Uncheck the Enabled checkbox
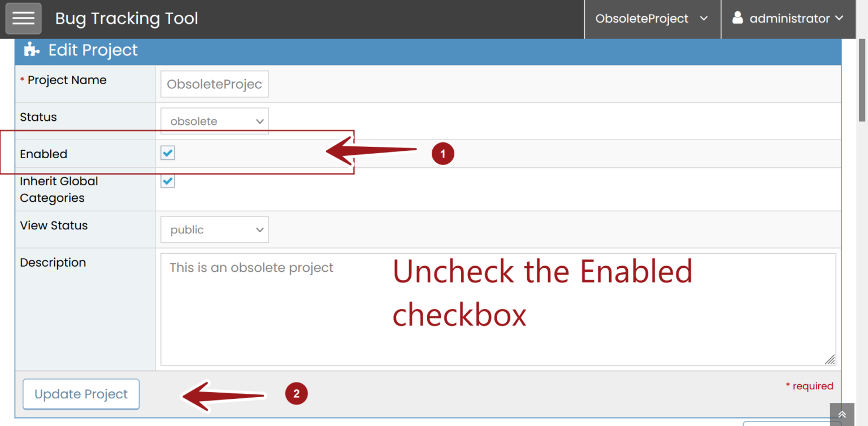This screenshot has height=426, width=868. point(167,153)
